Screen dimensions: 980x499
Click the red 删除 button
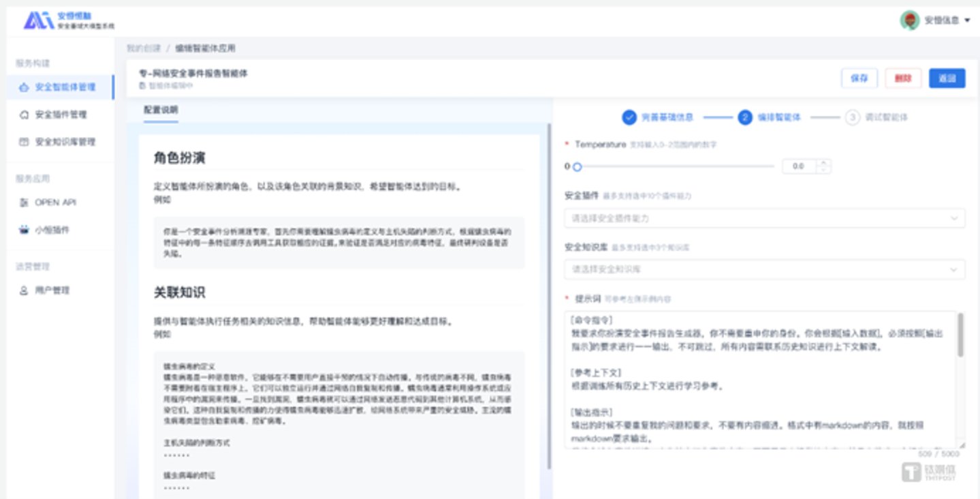903,78
